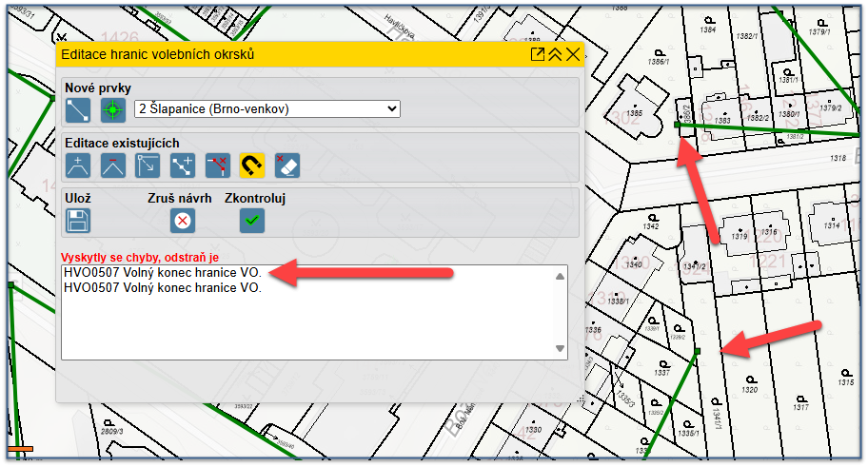The width and height of the screenshot is (868, 467).
Task: Select first HVO0507 error message line
Action: coord(162,274)
